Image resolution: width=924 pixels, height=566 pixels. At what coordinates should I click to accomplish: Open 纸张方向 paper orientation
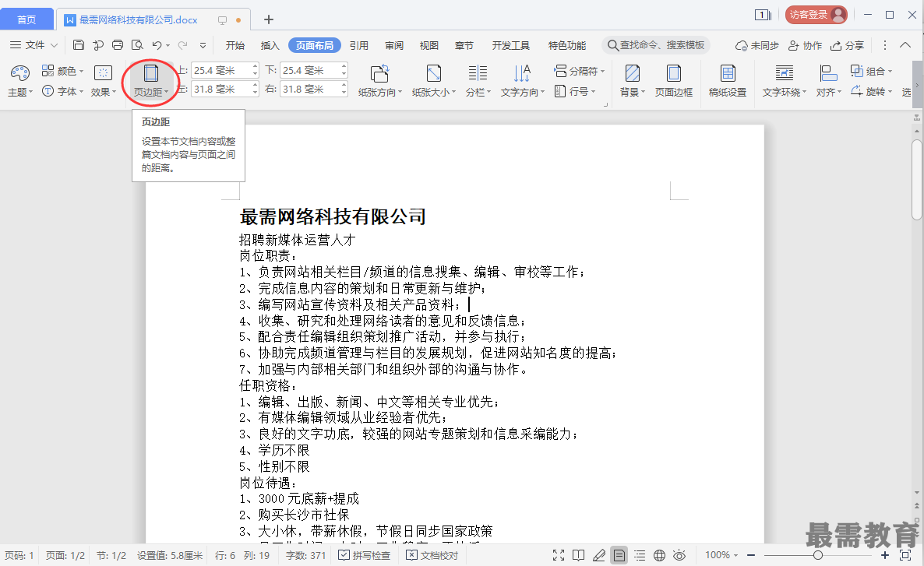point(380,81)
